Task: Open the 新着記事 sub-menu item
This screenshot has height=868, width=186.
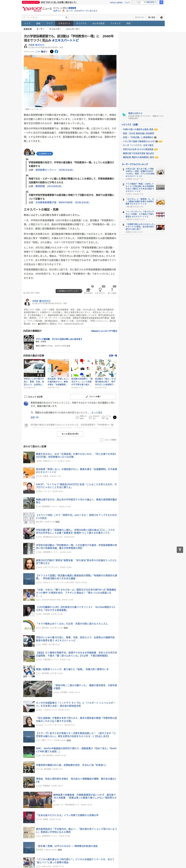Action: 28,29
